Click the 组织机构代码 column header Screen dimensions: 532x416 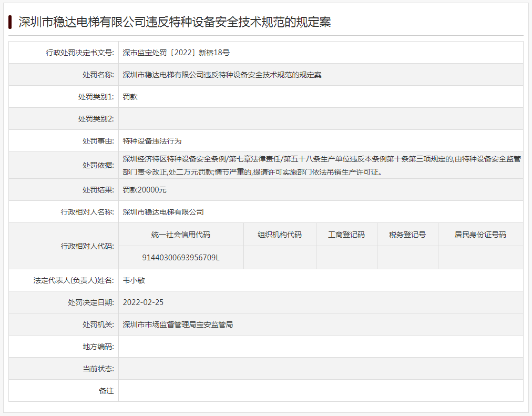(x=280, y=235)
